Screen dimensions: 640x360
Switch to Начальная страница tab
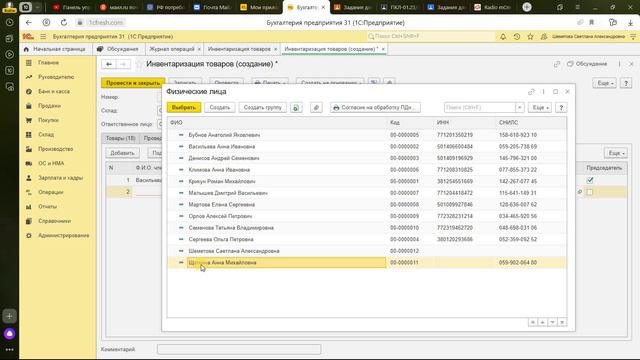(x=55, y=49)
